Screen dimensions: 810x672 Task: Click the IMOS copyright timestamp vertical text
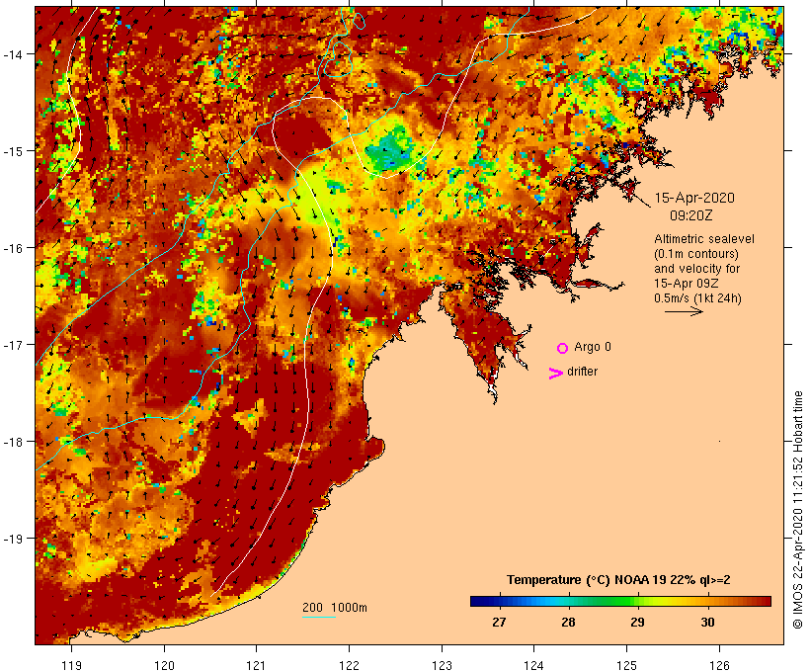click(x=798, y=510)
